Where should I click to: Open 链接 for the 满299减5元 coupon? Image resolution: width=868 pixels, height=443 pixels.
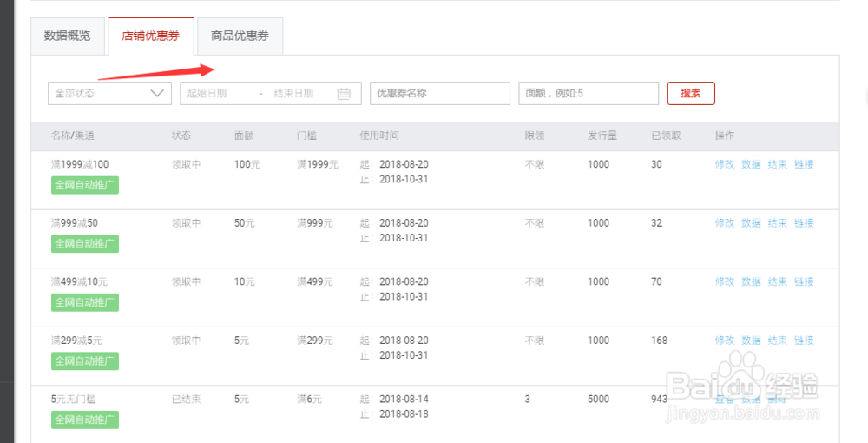coord(804,341)
